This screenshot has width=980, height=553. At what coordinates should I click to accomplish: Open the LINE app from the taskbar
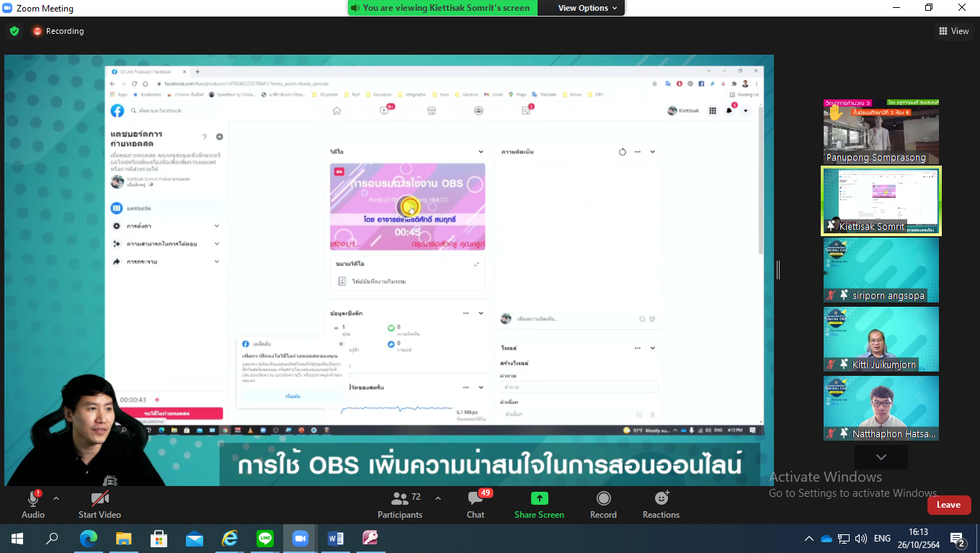pyautogui.click(x=264, y=538)
